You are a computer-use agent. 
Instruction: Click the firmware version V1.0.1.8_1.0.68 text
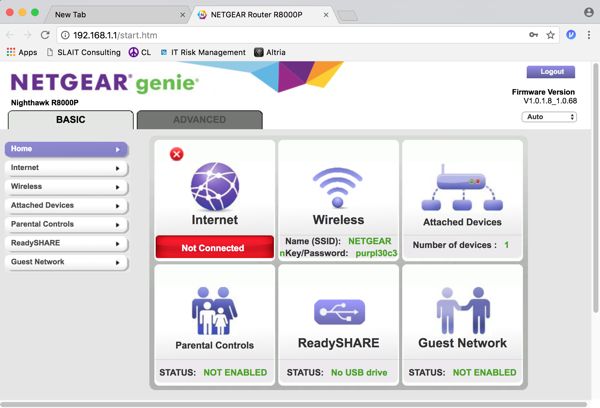click(550, 101)
